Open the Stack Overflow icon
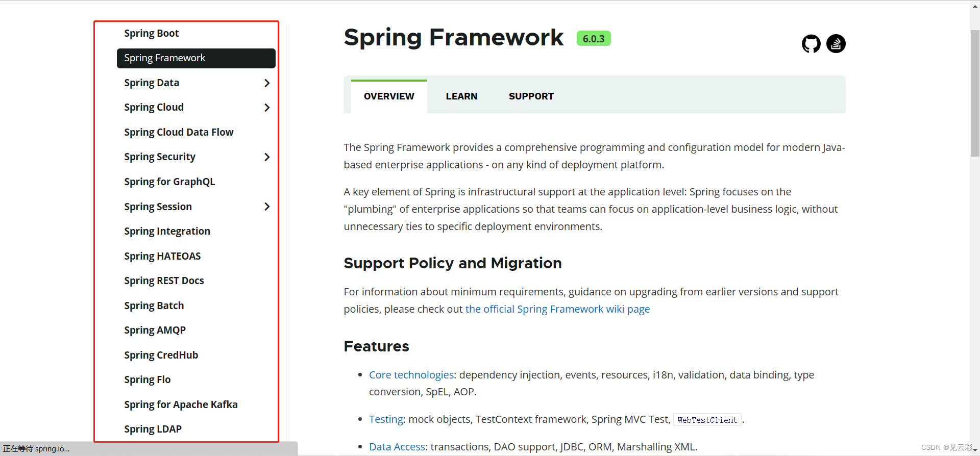Screen dimensions: 980x456 (x=836, y=44)
